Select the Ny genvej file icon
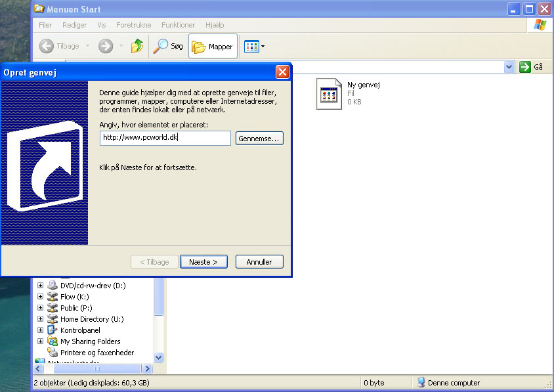 coord(329,94)
